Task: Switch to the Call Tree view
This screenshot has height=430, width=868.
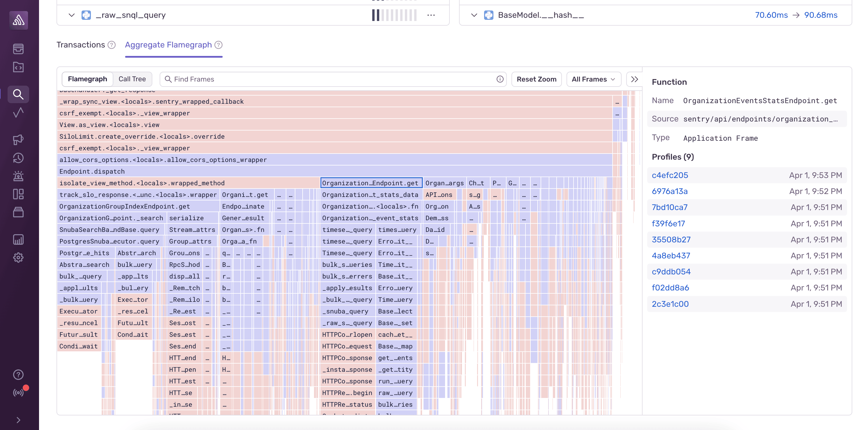Action: pyautogui.click(x=133, y=79)
